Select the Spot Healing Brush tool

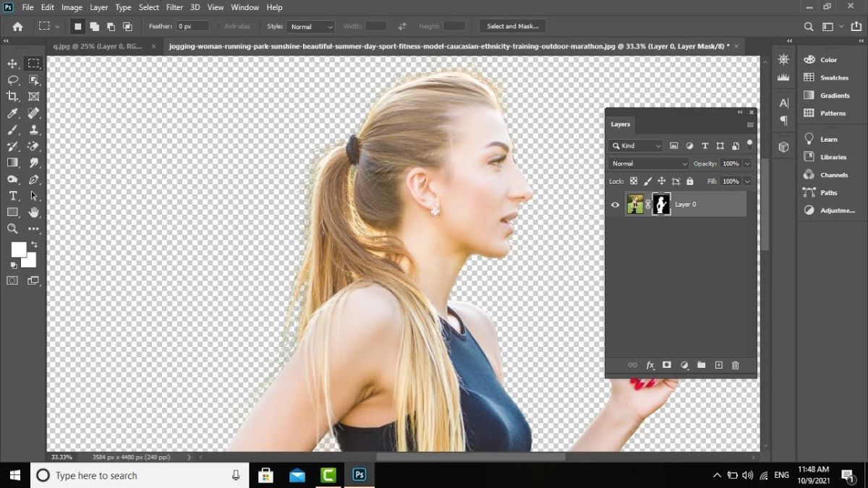point(33,114)
